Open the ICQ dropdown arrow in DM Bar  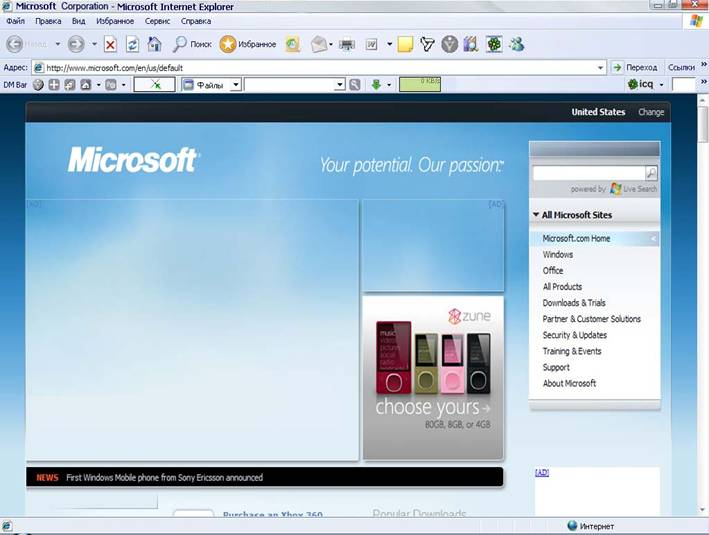pyautogui.click(x=661, y=85)
